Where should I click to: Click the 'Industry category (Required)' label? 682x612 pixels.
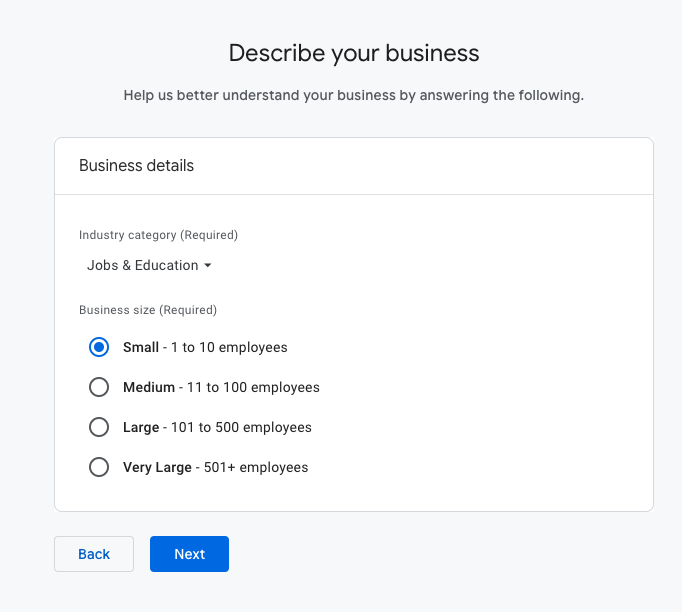click(x=158, y=235)
